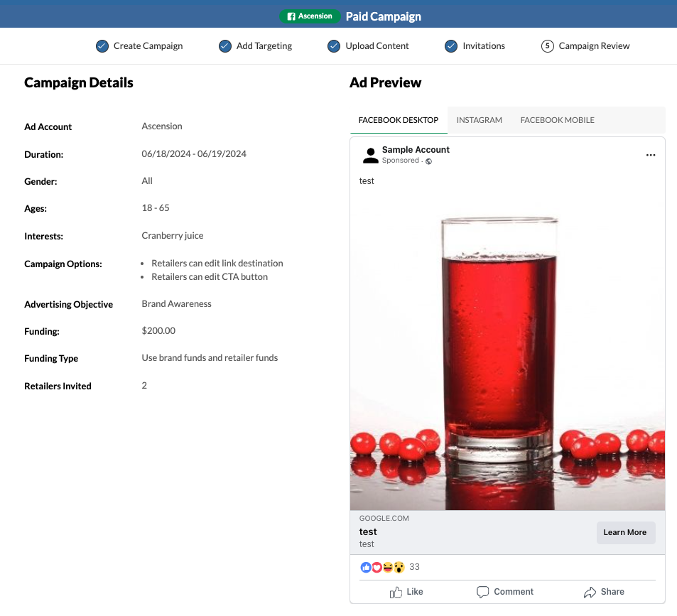This screenshot has height=616, width=677.
Task: Click the 'Sponsored' label under account name
Action: point(400,160)
